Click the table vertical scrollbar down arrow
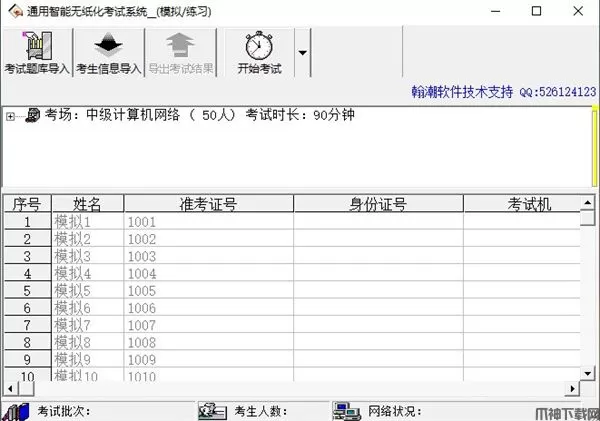This screenshot has height=421, width=600. tap(588, 373)
